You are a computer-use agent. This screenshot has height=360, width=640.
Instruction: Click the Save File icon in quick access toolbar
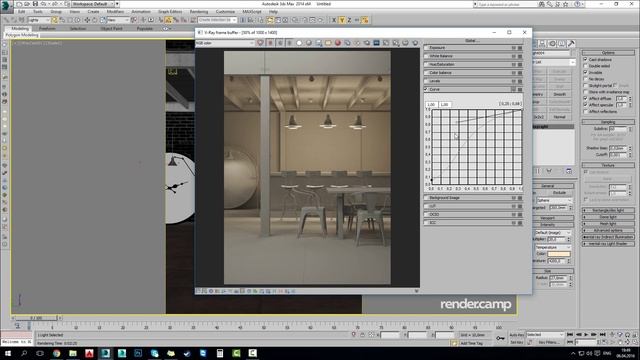(35, 4)
